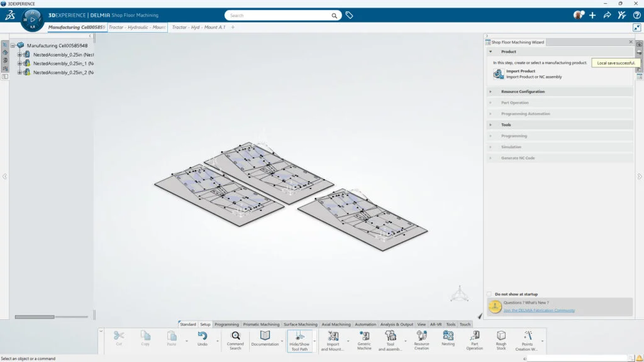The height and width of the screenshot is (362, 644).
Task: Collapse the tree panel with chevron
Action: [x=90, y=36]
